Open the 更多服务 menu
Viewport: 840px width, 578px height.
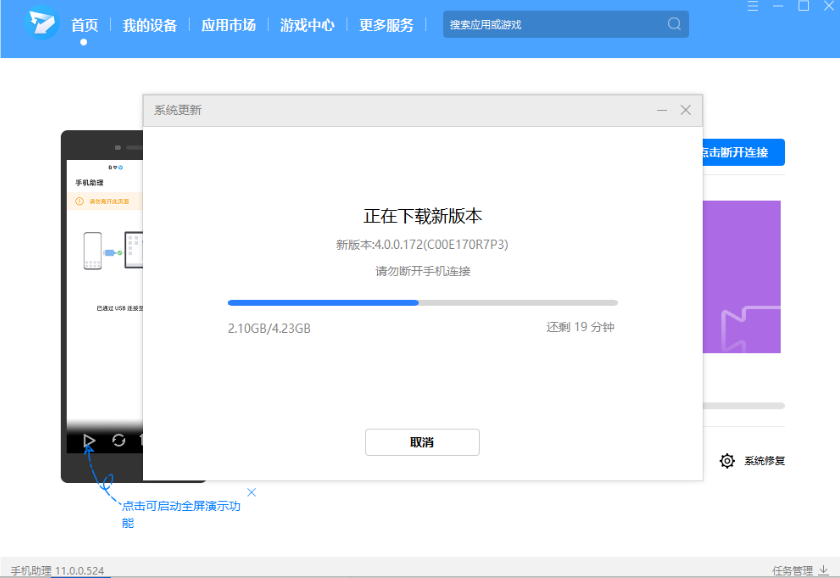pos(386,25)
